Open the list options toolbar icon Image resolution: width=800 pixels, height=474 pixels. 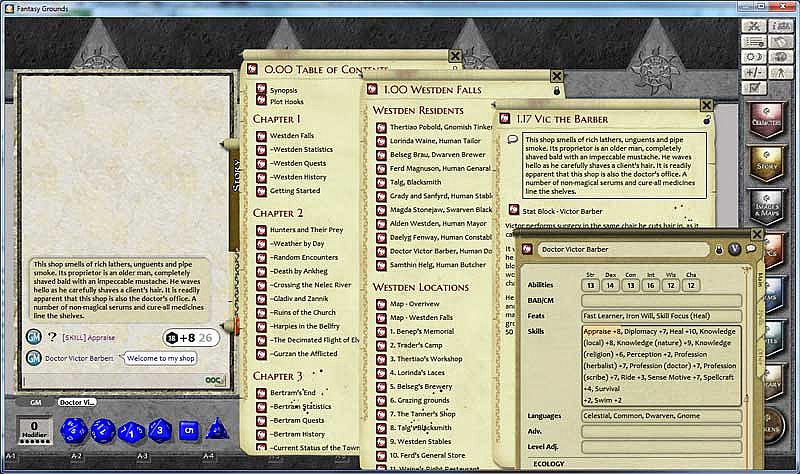click(754, 41)
